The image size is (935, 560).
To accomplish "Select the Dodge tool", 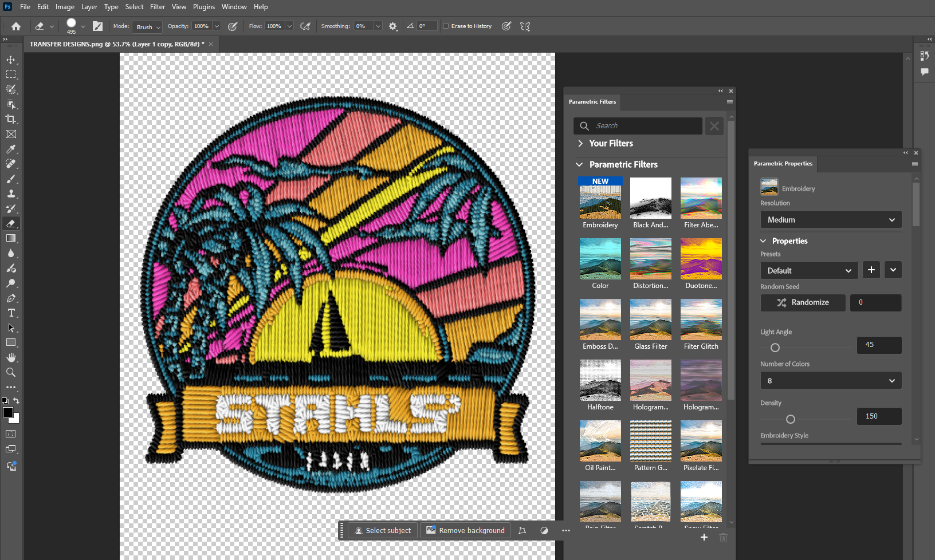I will (11, 283).
